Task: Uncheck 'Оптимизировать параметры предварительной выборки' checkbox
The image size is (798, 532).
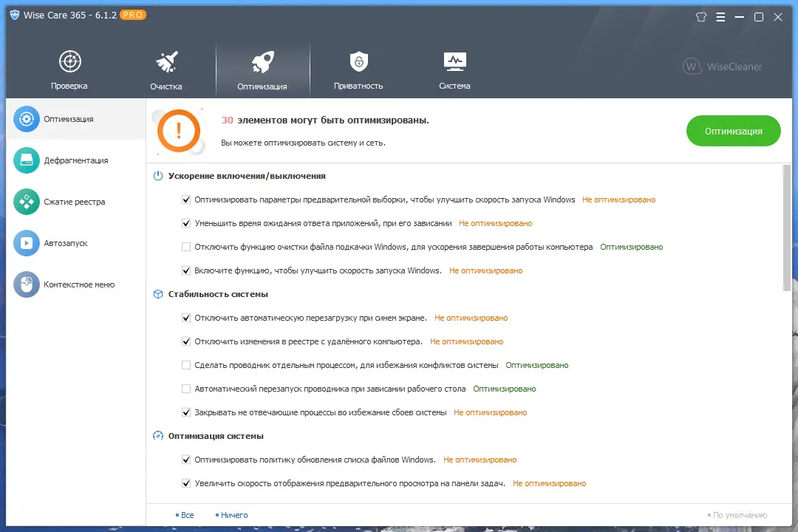Action: [x=186, y=199]
